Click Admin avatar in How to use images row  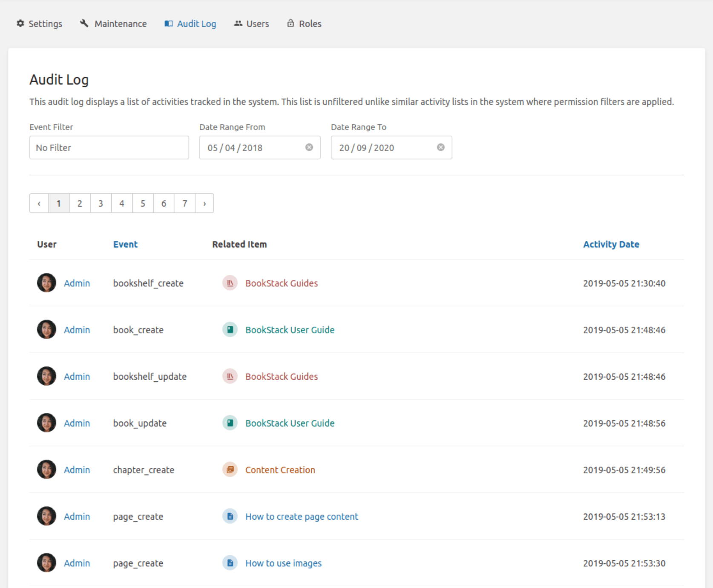(46, 563)
